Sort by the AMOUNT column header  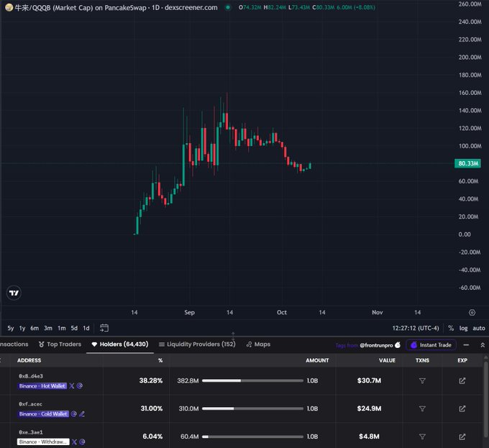[317, 360]
